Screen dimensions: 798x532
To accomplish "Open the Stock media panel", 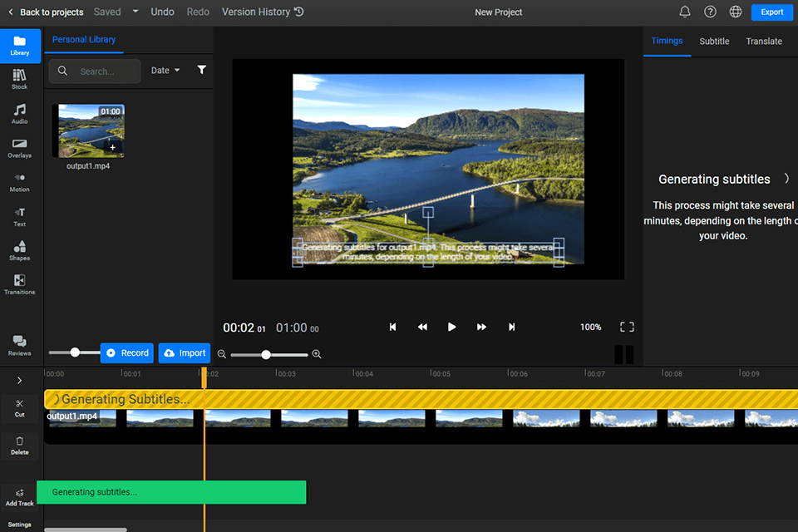I will pos(19,79).
